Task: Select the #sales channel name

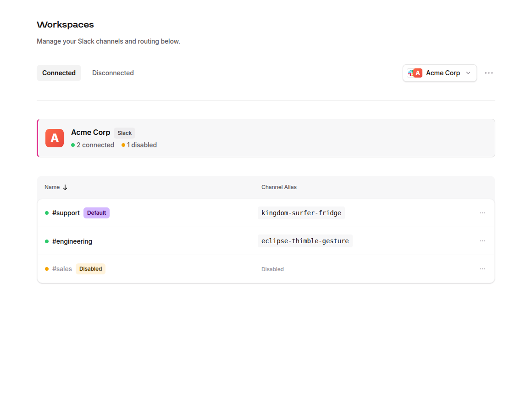Action: (62, 269)
